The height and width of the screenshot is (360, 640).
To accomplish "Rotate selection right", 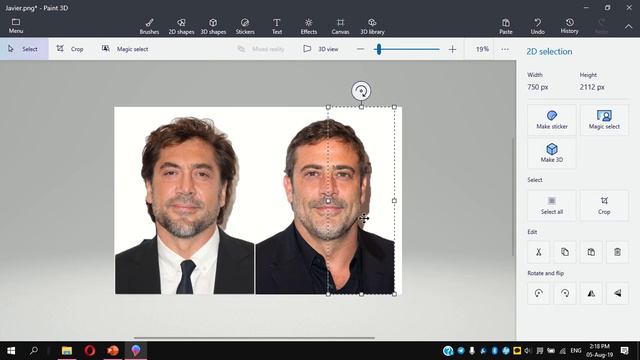I will [x=565, y=293].
